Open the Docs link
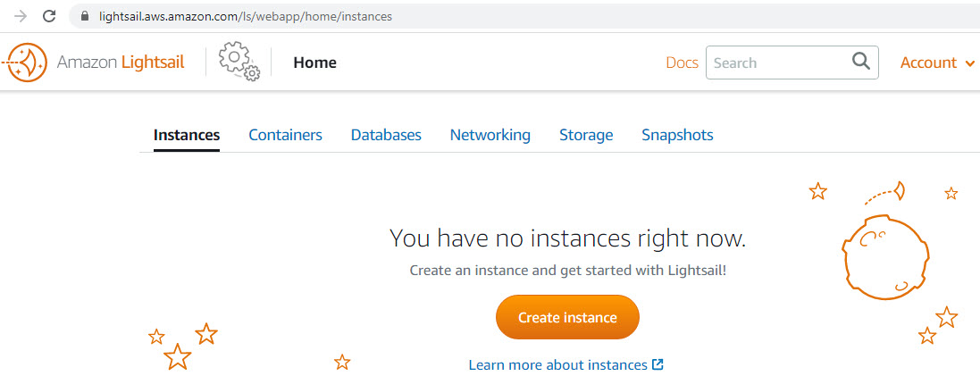This screenshot has width=980, height=376. pos(682,63)
